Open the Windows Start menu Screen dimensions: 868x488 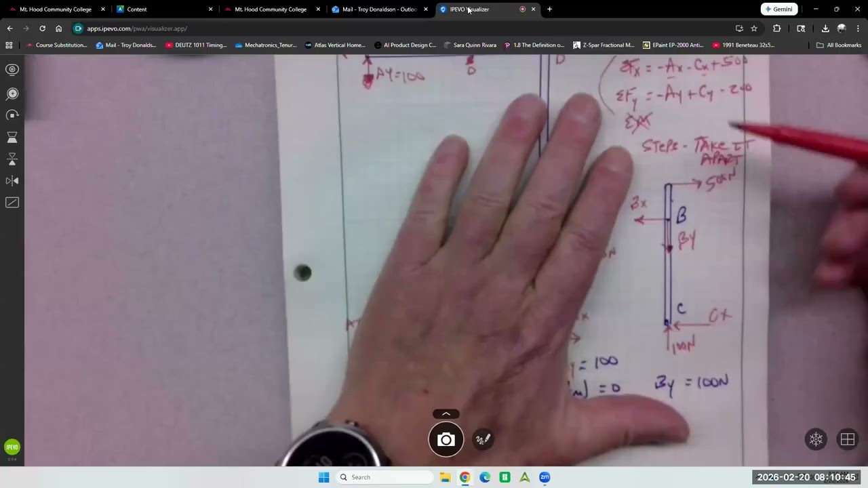[x=323, y=477]
